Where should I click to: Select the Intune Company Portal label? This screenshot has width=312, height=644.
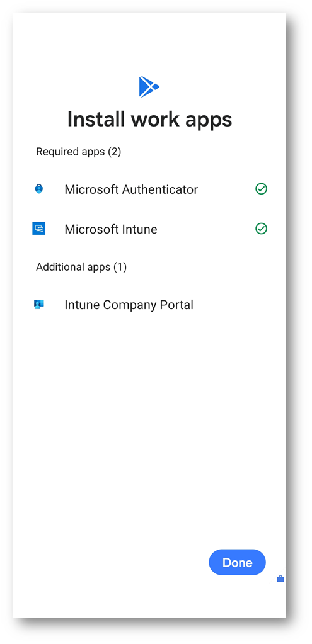[129, 305]
